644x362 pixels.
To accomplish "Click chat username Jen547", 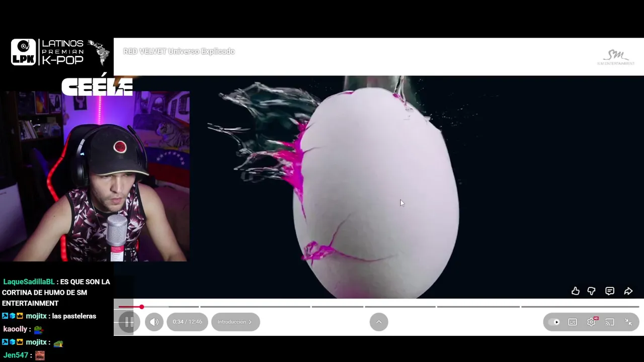I will (16, 355).
